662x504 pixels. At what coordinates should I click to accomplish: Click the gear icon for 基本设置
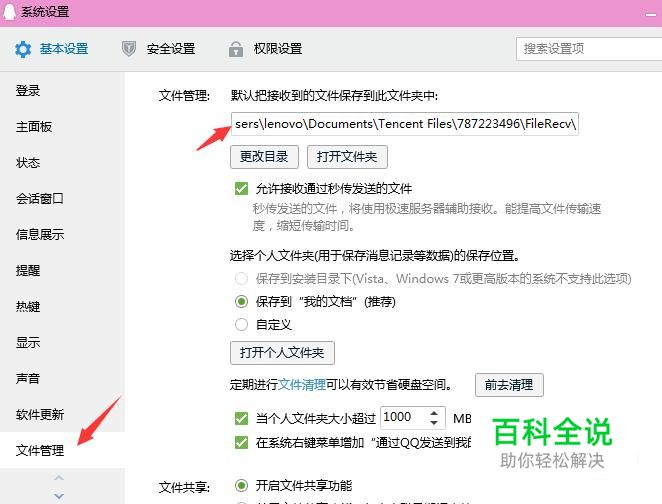23,49
